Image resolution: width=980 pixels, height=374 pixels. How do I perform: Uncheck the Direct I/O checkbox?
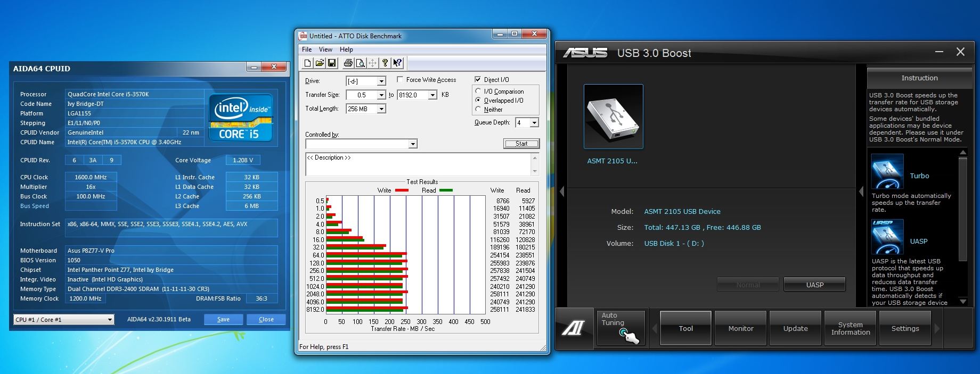pos(478,80)
